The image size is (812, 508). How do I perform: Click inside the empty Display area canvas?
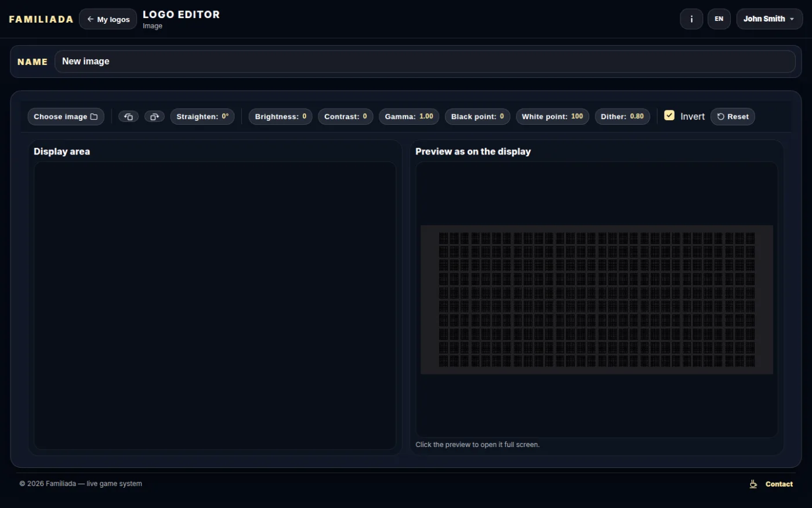tap(215, 305)
